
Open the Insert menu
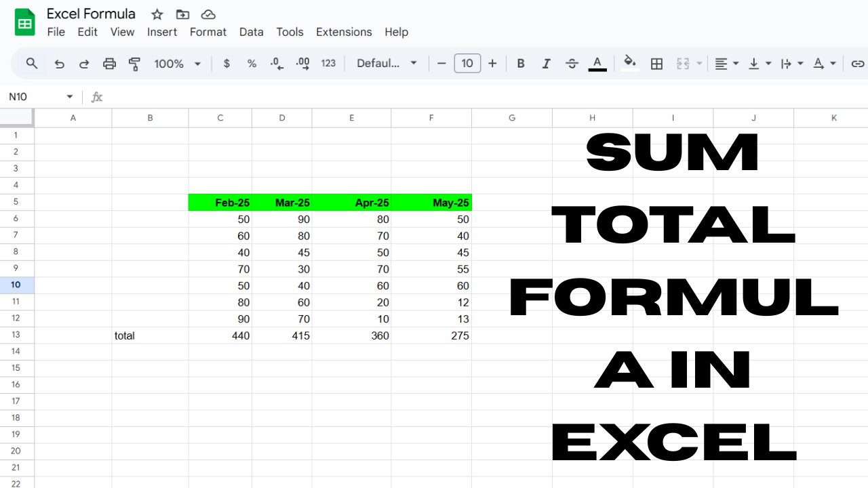tap(162, 32)
